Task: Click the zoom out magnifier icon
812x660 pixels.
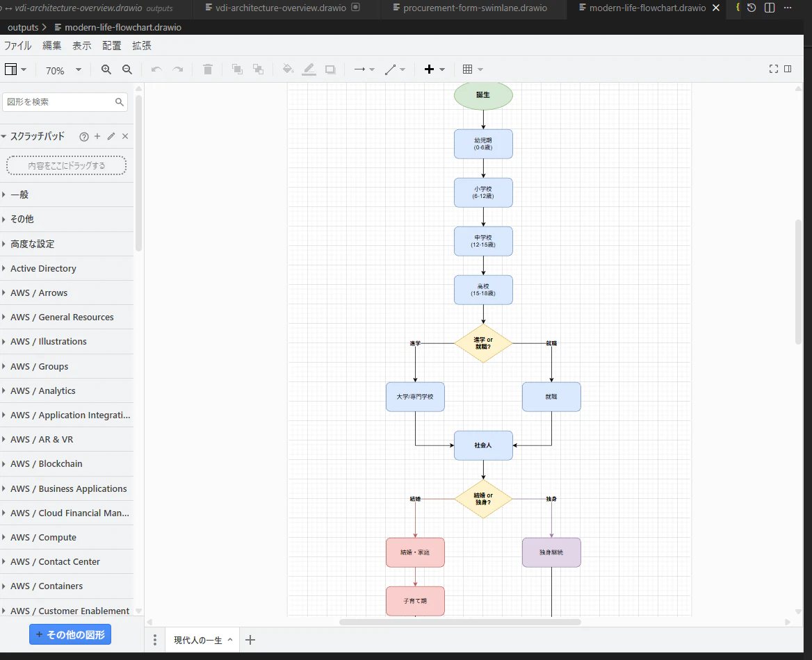Action: pos(127,69)
